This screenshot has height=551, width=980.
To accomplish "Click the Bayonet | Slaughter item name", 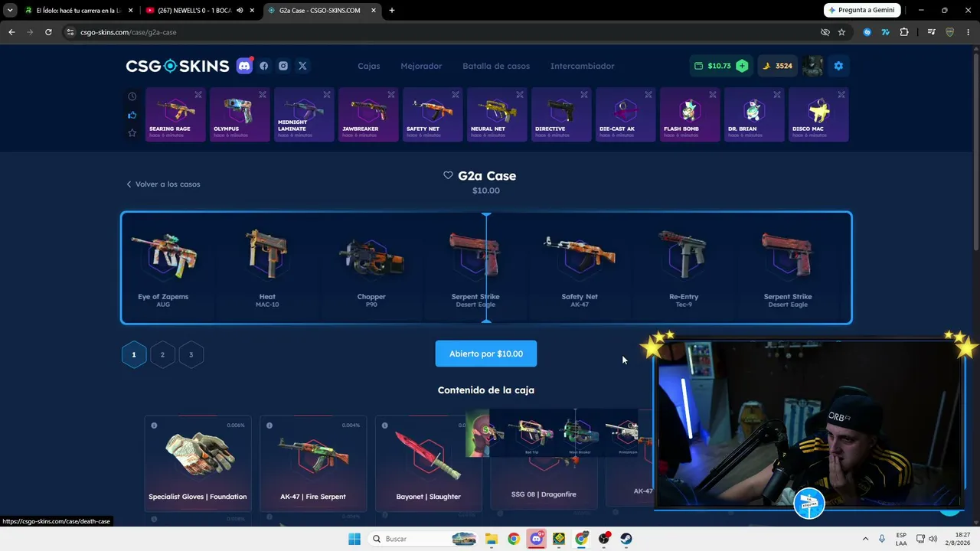I will coord(429,497).
